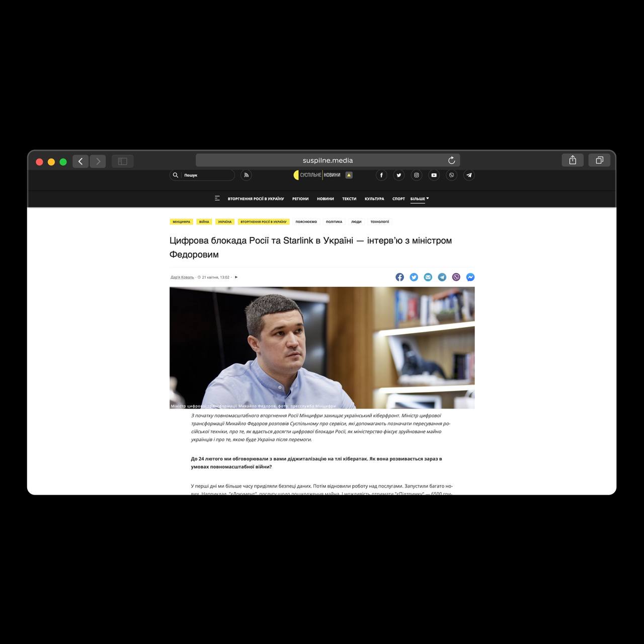Select the yellow МІНЦИФРА tag
The width and height of the screenshot is (644, 644).
click(x=181, y=222)
